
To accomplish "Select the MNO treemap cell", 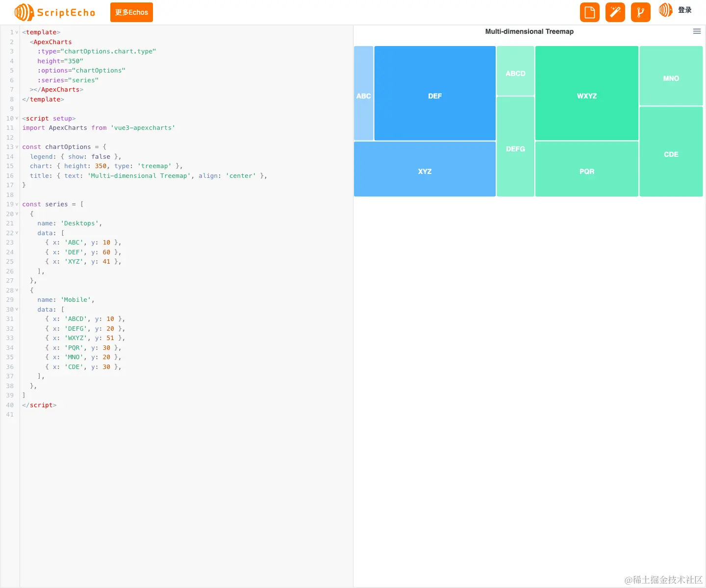I will point(671,75).
